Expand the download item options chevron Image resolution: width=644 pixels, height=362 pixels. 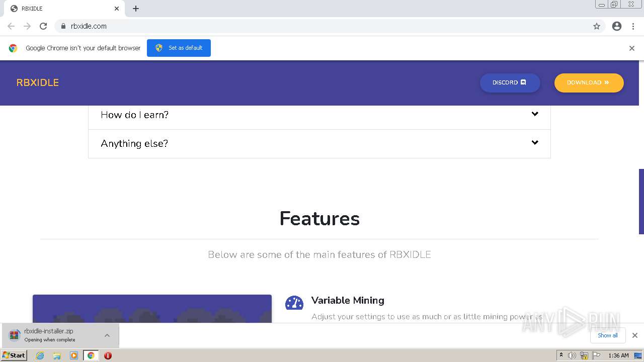(107, 335)
